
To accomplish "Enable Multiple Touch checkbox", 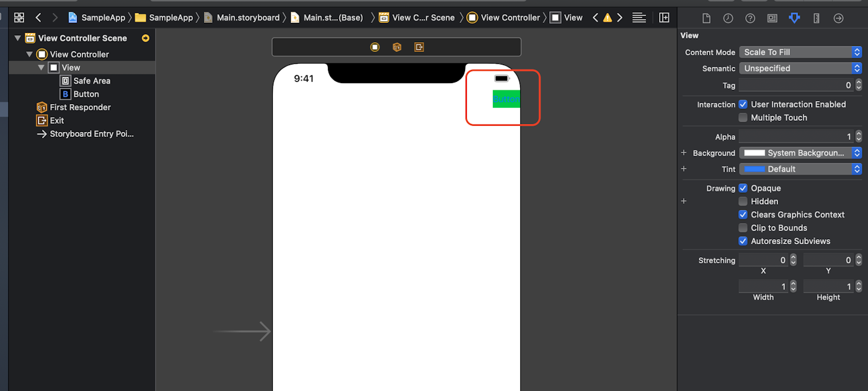I will [743, 118].
